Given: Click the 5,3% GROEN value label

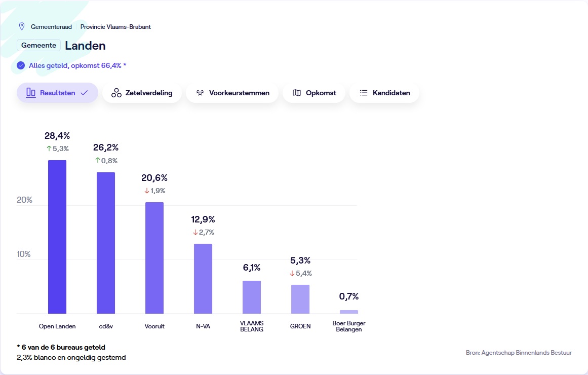Looking at the screenshot, I should (x=300, y=260).
